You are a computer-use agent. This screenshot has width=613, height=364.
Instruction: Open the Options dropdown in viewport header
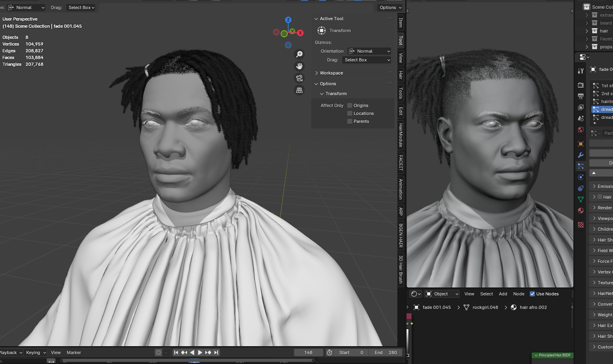click(390, 8)
